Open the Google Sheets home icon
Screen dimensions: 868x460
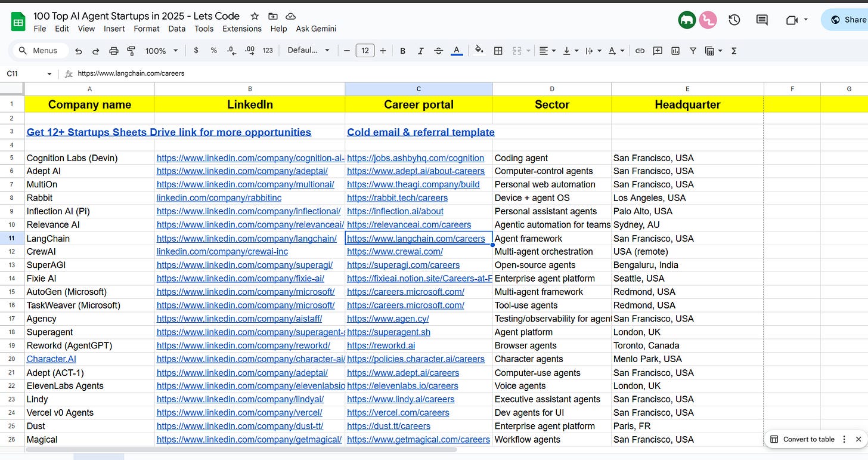coord(18,22)
